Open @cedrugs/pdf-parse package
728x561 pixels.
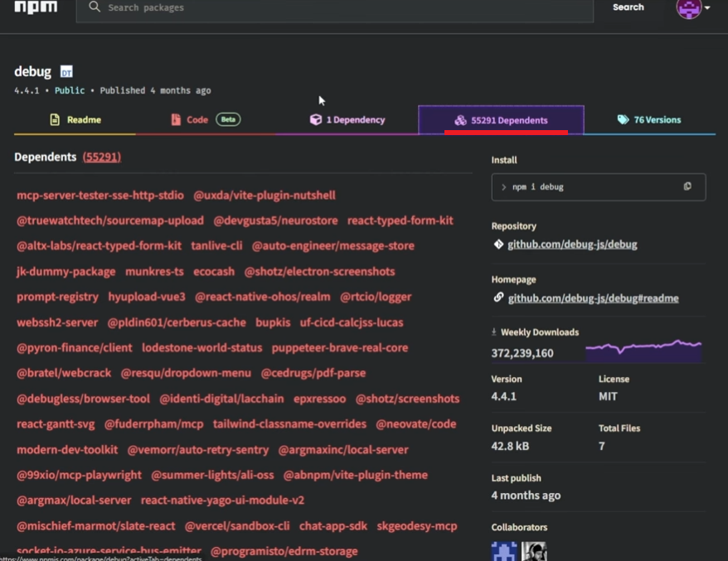point(313,373)
